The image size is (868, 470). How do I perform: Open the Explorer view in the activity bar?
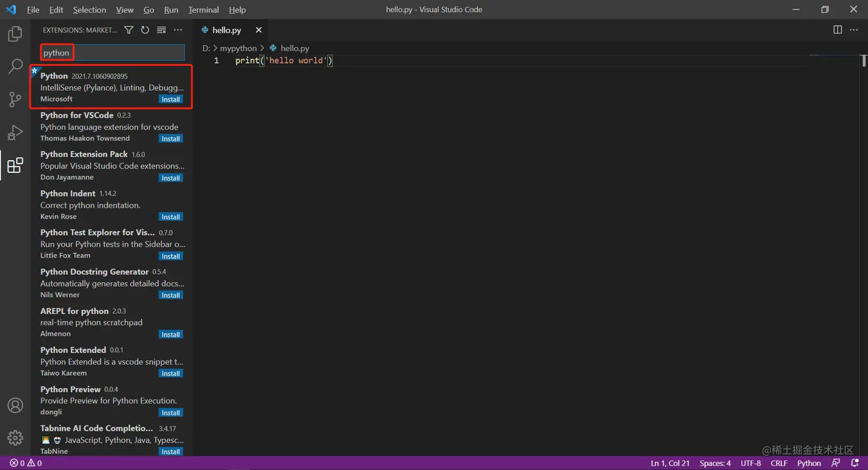(15, 34)
